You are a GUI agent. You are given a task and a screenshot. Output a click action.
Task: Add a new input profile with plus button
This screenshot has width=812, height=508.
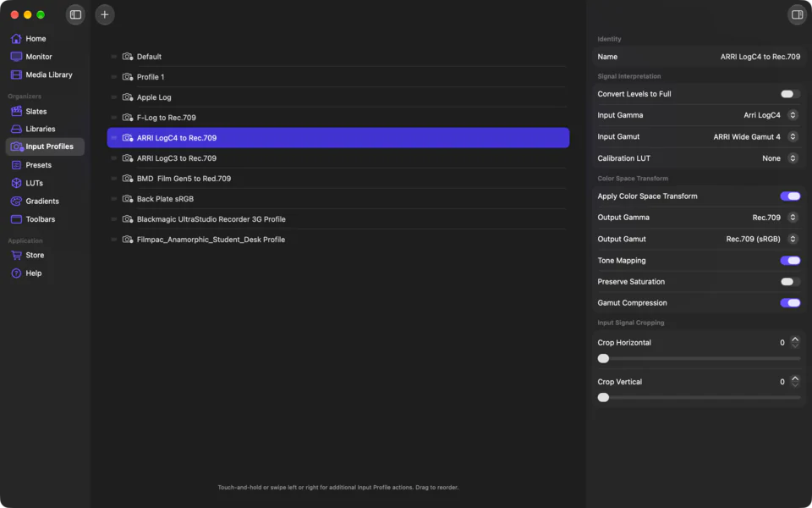[x=105, y=14]
